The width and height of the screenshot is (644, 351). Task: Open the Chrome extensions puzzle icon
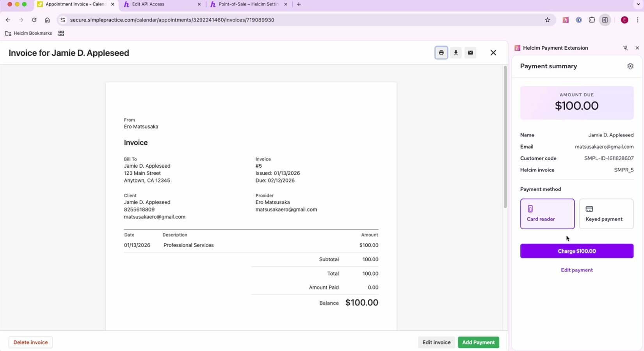point(592,20)
